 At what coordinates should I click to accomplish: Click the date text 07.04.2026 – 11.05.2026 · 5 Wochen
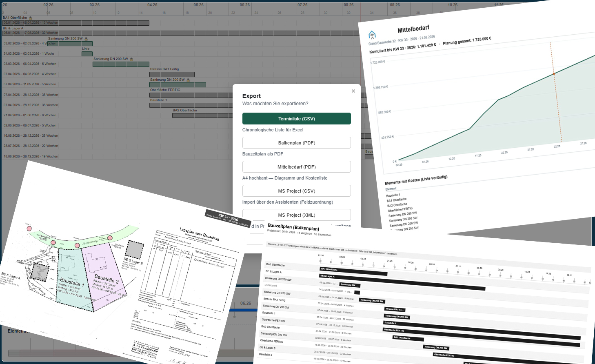click(x=30, y=84)
